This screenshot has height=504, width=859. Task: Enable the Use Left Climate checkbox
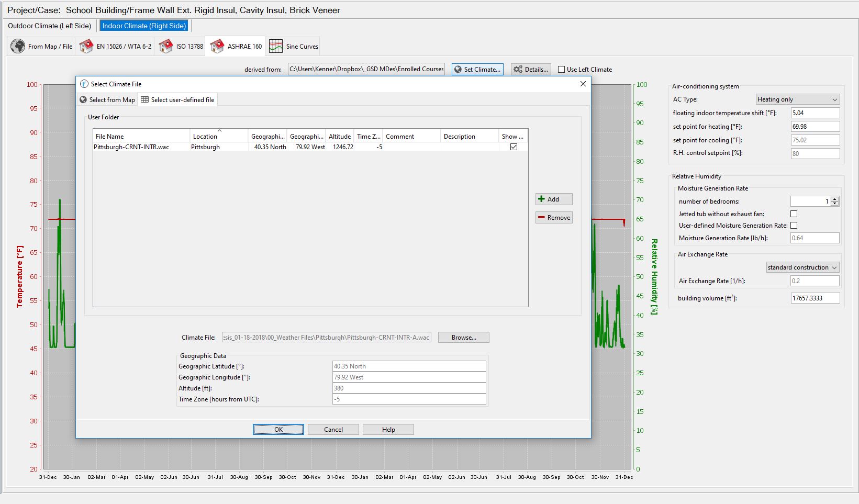pyautogui.click(x=561, y=69)
